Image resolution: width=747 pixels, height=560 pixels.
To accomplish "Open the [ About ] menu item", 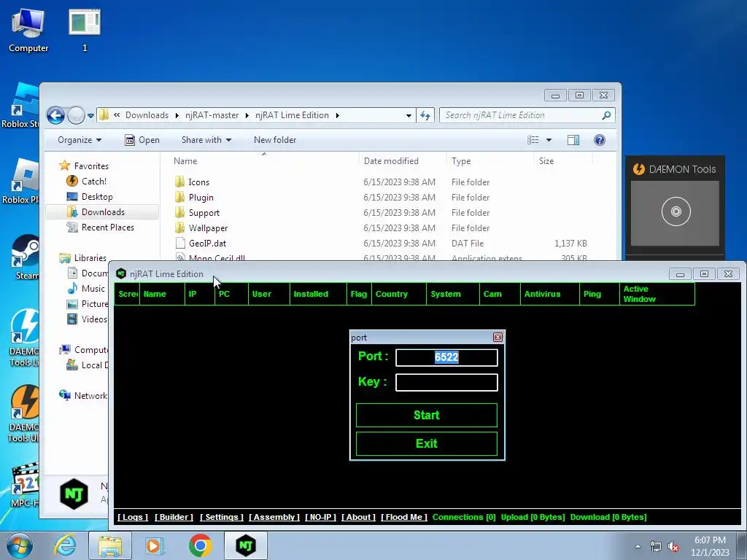I will (358, 517).
